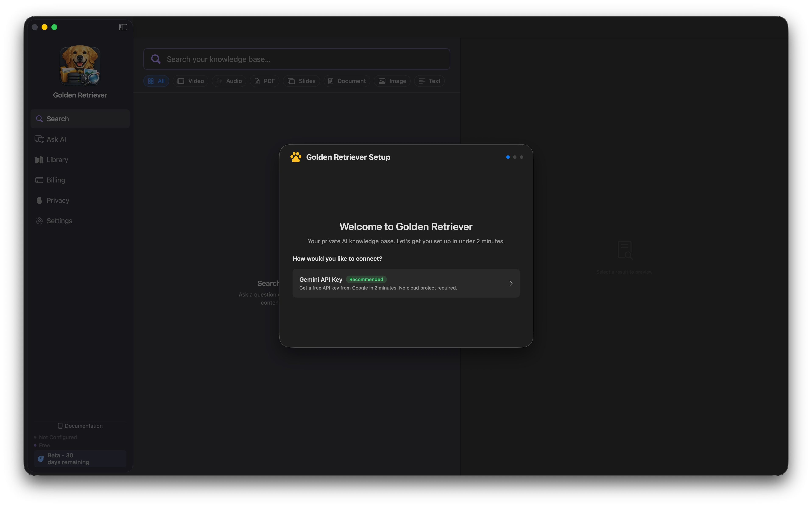Filter results by Slides
Screen dimensions: 812x507
[x=301, y=81]
